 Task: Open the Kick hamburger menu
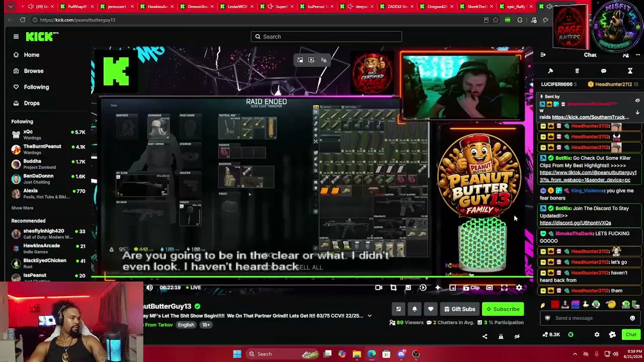click(x=16, y=37)
